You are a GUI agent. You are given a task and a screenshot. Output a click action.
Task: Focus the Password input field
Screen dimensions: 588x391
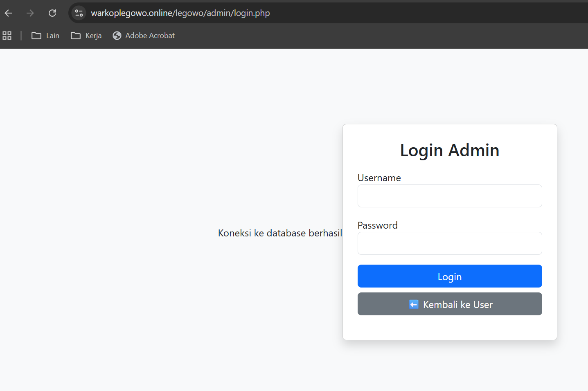click(450, 243)
